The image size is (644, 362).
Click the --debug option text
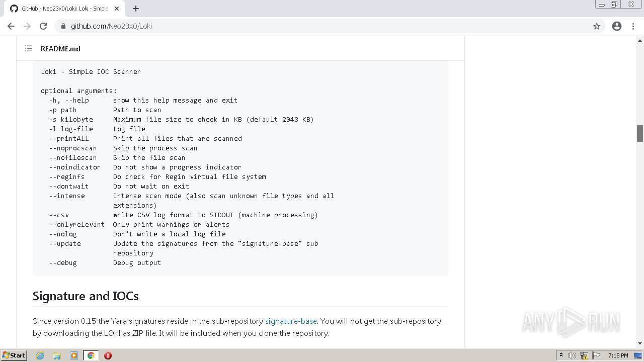coord(63,262)
